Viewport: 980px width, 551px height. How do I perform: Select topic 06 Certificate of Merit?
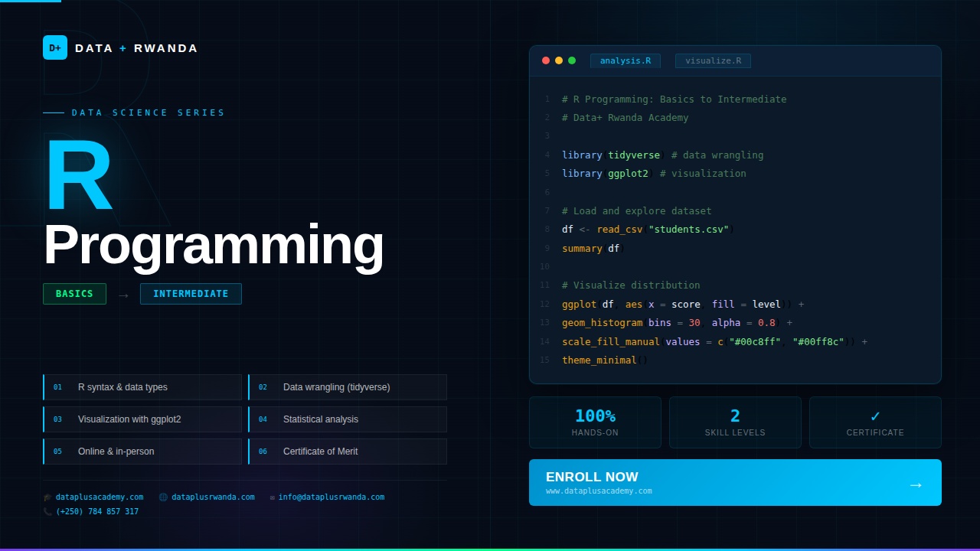348,452
